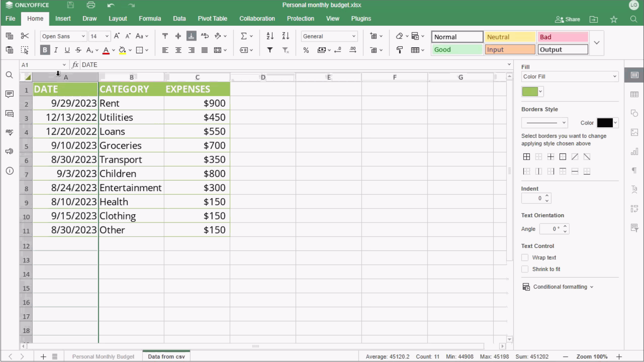Click the Share button
Screen dimensions: 644x362
pyautogui.click(x=567, y=19)
